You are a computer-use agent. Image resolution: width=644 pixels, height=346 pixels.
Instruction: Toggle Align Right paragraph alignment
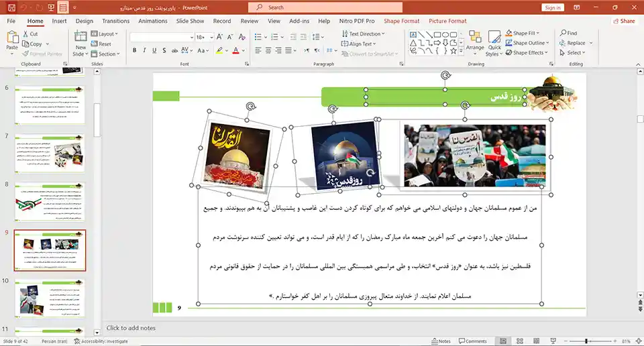point(278,50)
